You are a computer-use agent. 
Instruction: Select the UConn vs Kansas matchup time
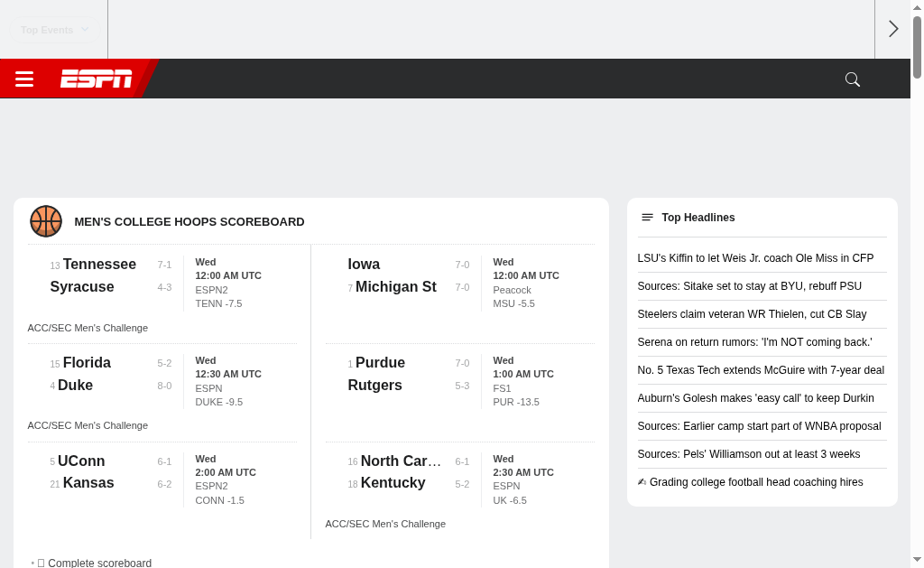coord(226,472)
